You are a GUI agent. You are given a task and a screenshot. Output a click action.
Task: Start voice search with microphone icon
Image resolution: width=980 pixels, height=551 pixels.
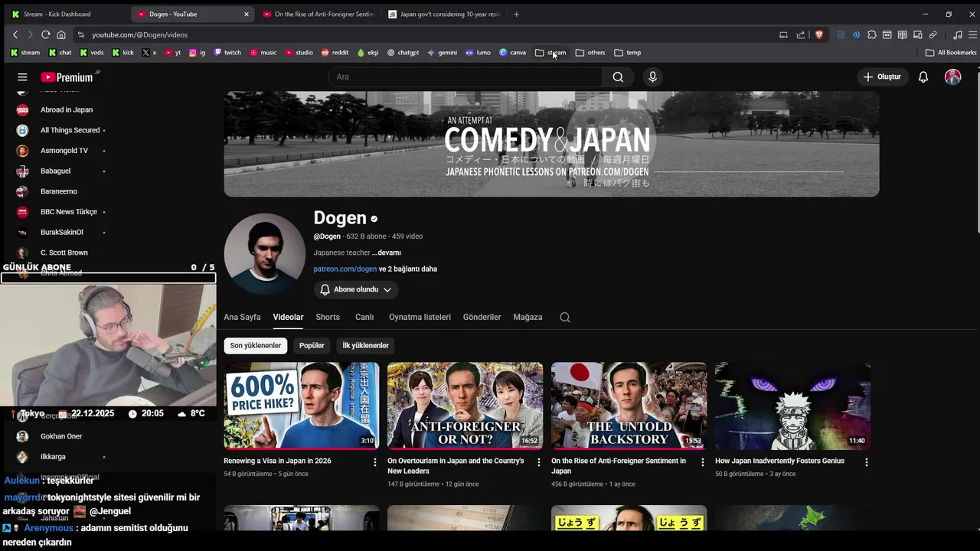tap(652, 77)
